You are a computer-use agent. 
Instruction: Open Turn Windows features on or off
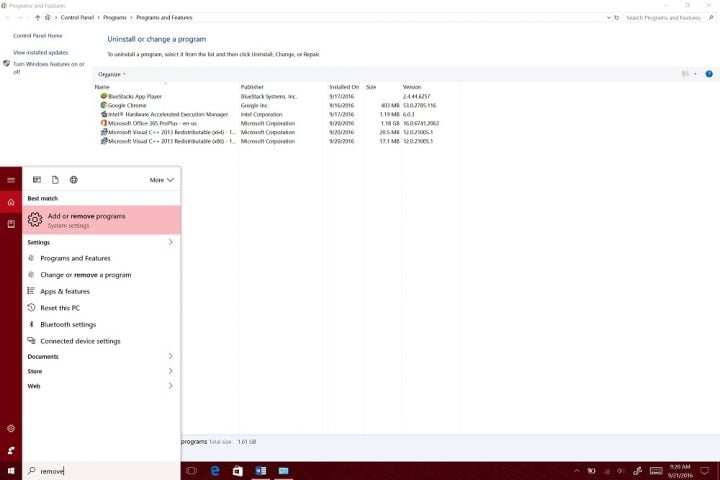point(48,68)
